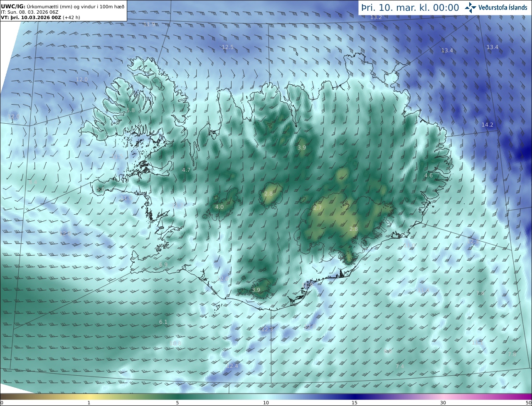532x406 pixels.
Task: Click the pale yellow band of the colour scale
Action: coord(89,396)
